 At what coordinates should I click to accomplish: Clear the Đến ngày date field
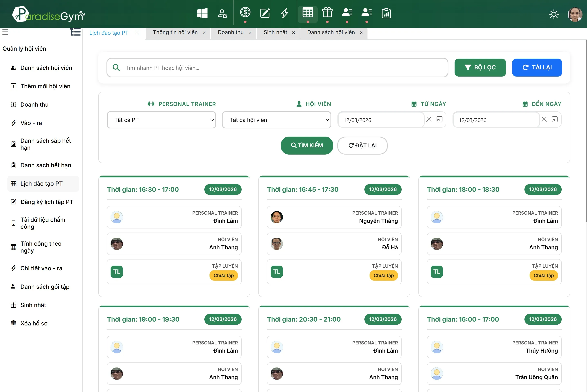click(544, 119)
